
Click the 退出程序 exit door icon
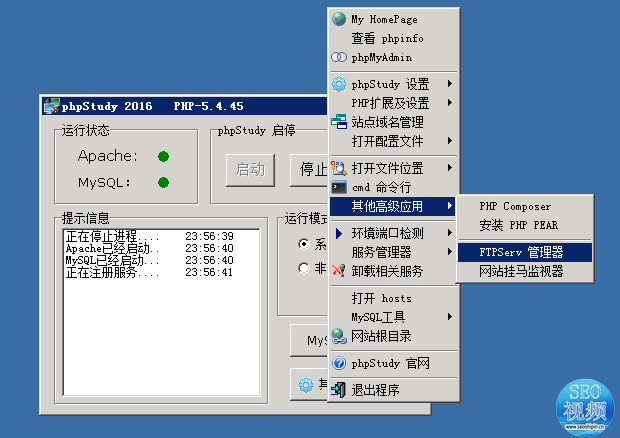(x=338, y=390)
